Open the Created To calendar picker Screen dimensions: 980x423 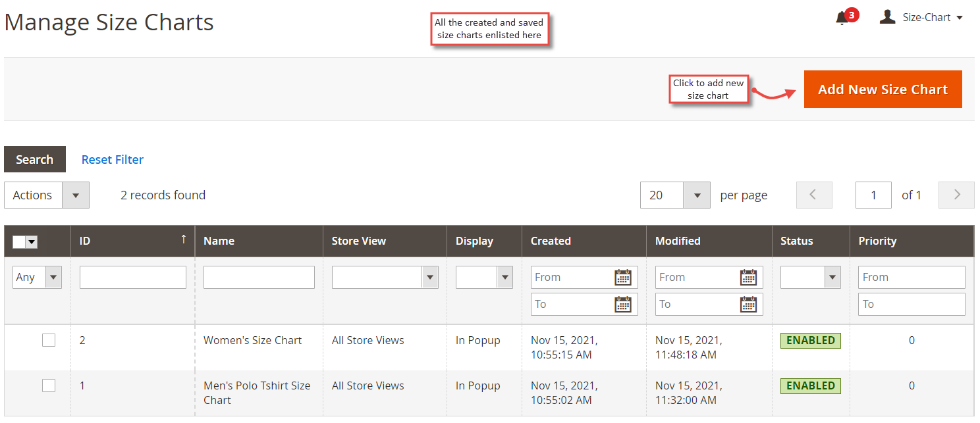pos(623,304)
